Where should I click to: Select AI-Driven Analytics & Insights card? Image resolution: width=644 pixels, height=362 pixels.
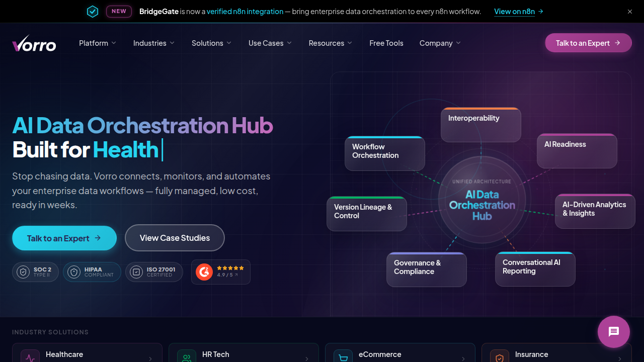(x=595, y=211)
